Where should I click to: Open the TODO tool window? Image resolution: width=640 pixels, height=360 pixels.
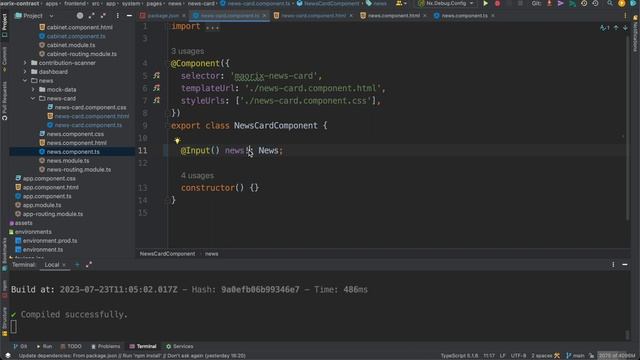(x=71, y=347)
